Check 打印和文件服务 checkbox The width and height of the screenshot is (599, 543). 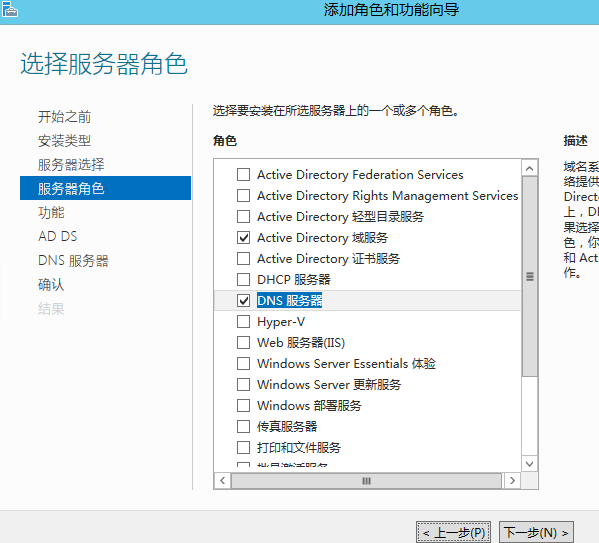(x=243, y=447)
